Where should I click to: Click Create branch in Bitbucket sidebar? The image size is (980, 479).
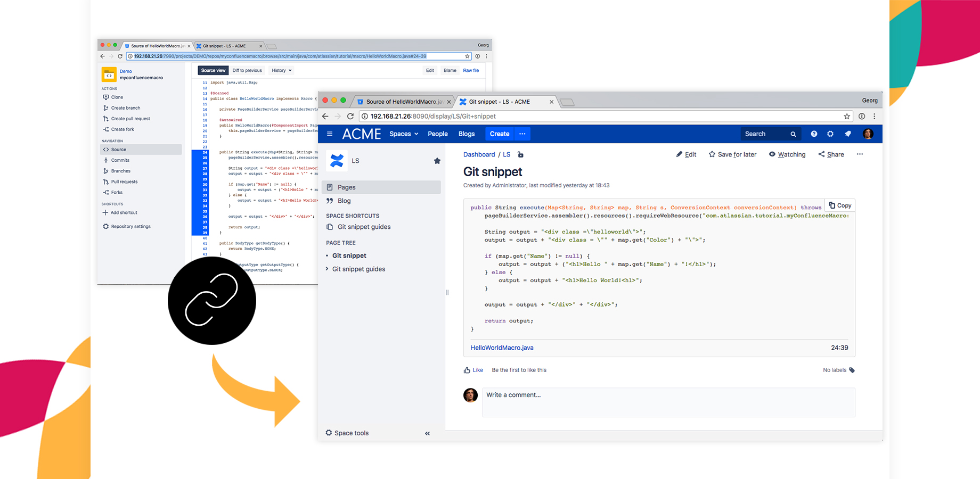point(121,108)
